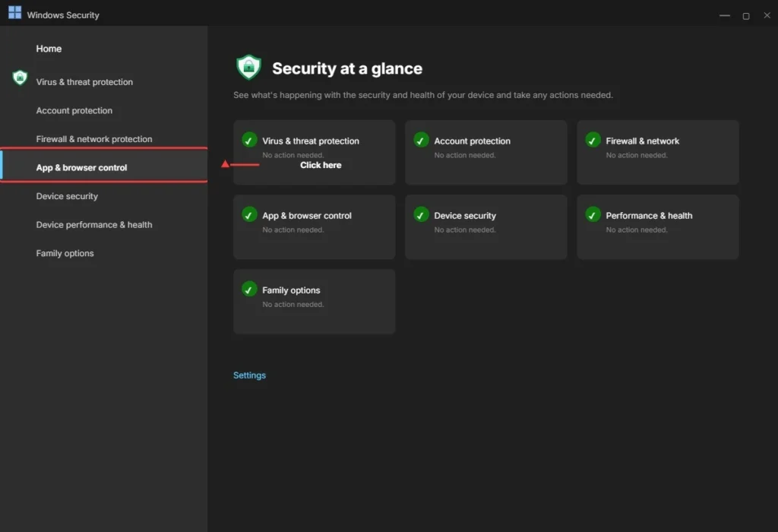Open the Device security tile
The height and width of the screenshot is (532, 778).
[x=485, y=226]
